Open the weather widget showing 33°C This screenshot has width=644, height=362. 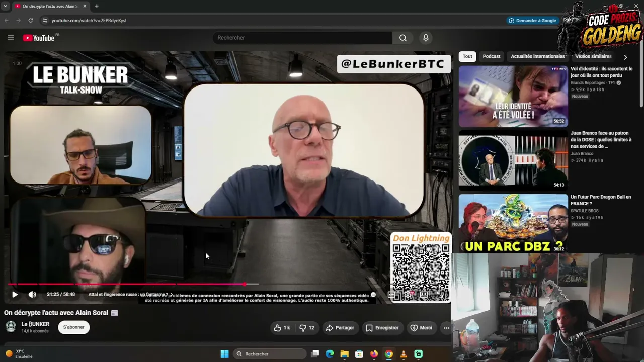coord(19,354)
